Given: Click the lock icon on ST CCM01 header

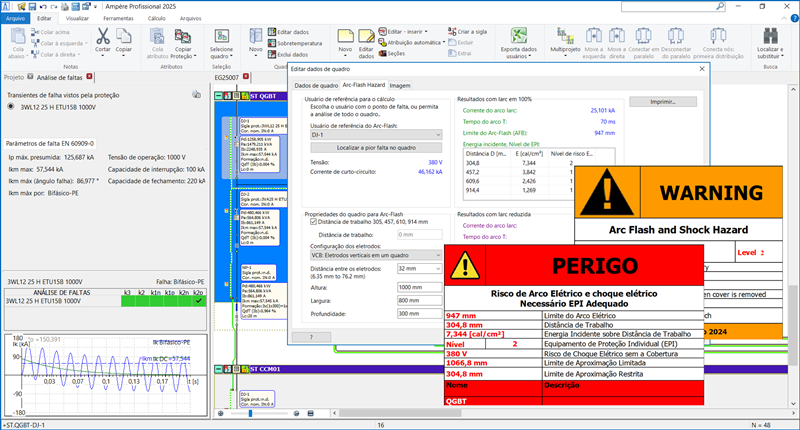Looking at the screenshot, I should tap(245, 369).
